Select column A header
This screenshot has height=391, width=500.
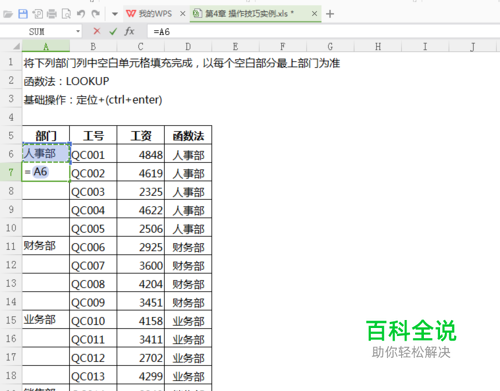pyautogui.click(x=46, y=47)
